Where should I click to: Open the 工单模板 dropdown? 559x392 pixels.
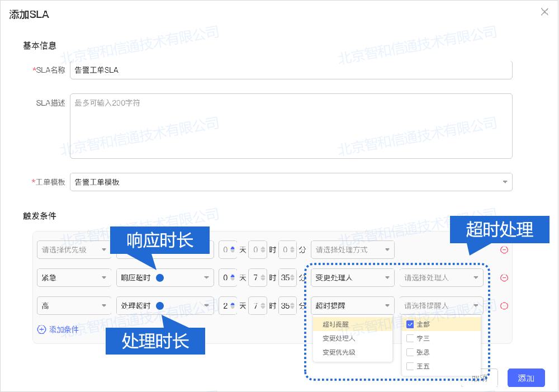coord(291,182)
